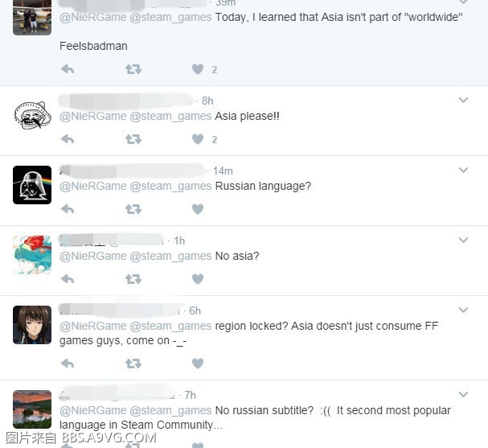Open more options for "Asia please!!" tweet

tap(463, 100)
